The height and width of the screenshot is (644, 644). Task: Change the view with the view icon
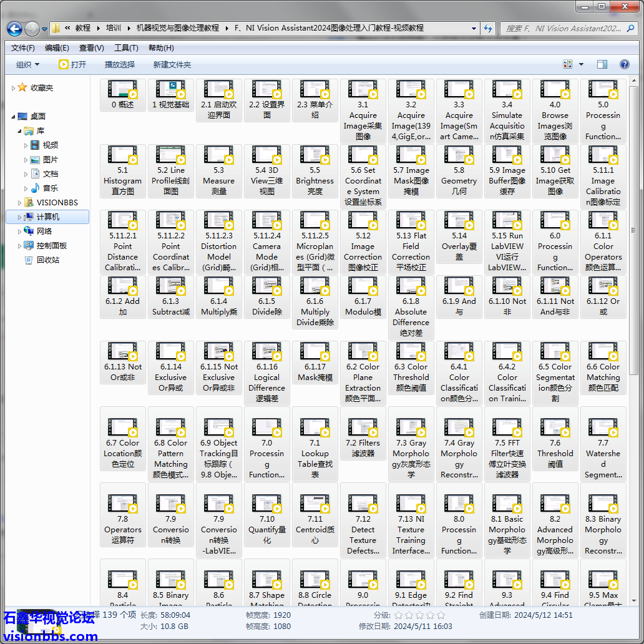(568, 64)
